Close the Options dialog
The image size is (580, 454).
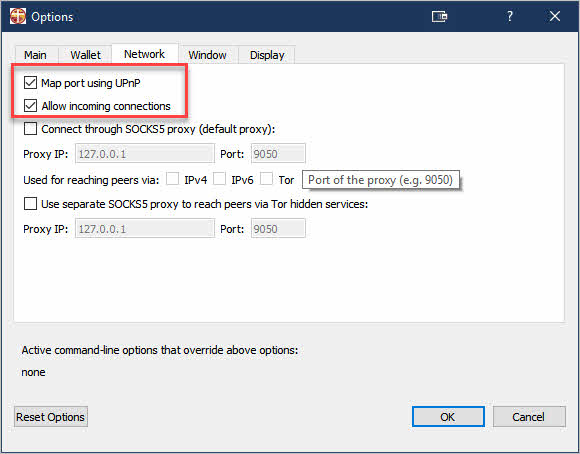click(x=554, y=16)
